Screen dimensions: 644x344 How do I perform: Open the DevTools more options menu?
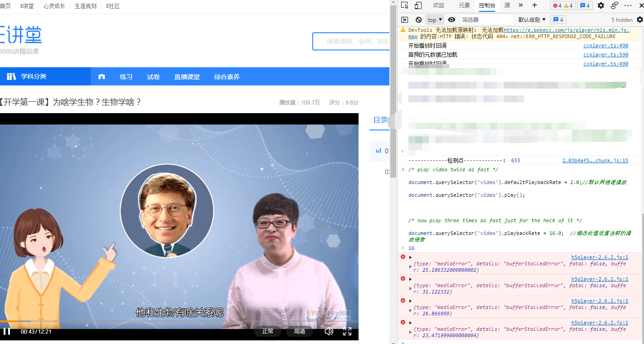(x=627, y=5)
